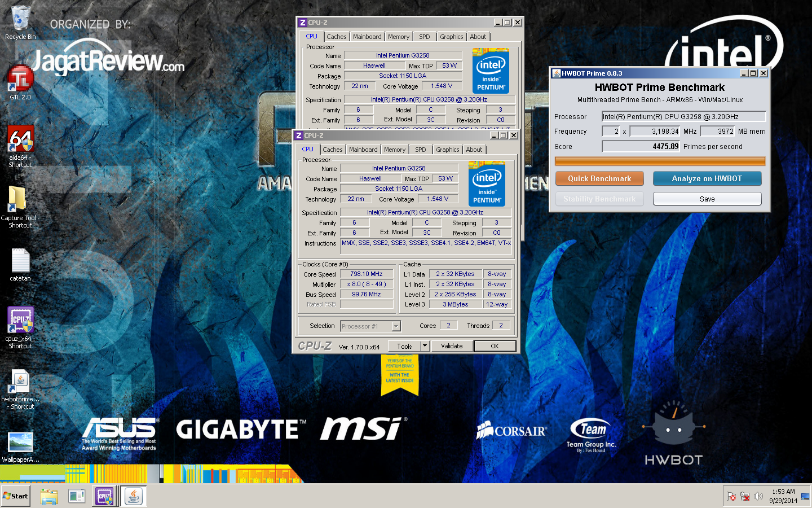Click the Threads value field
Viewport: 812px width, 508px height.
click(x=501, y=325)
